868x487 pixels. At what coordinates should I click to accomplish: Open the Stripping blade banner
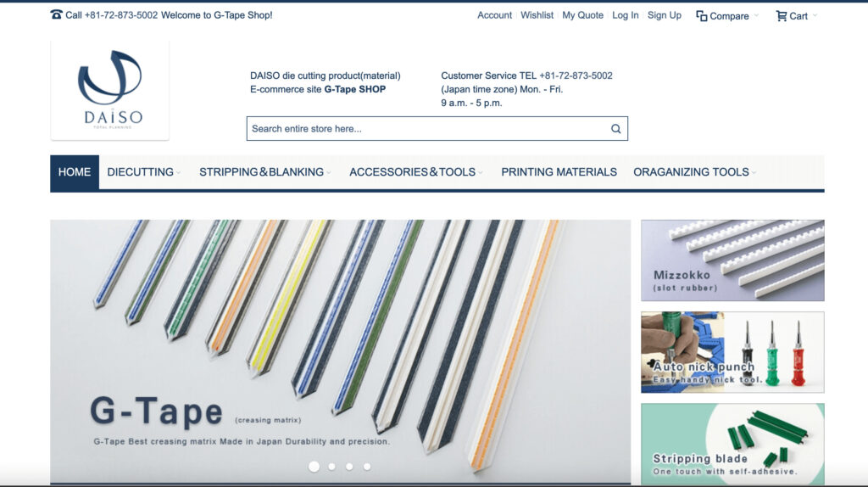732,445
